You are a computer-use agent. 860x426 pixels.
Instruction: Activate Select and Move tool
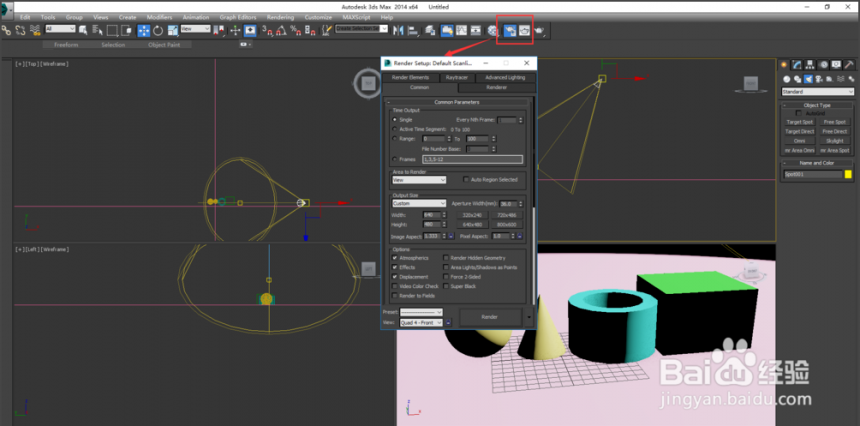click(144, 30)
